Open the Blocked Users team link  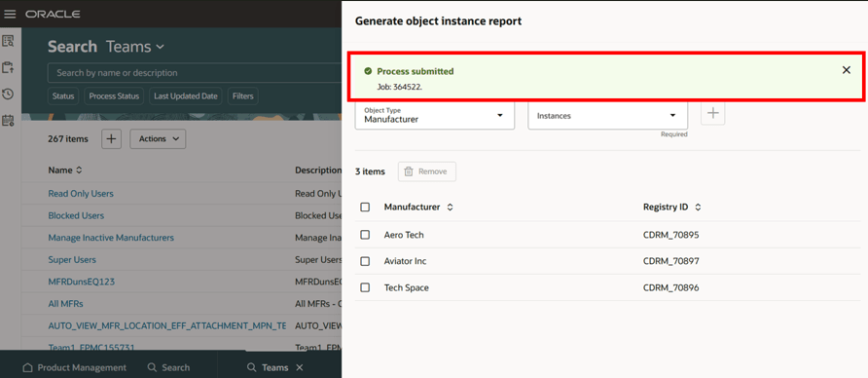coord(76,215)
